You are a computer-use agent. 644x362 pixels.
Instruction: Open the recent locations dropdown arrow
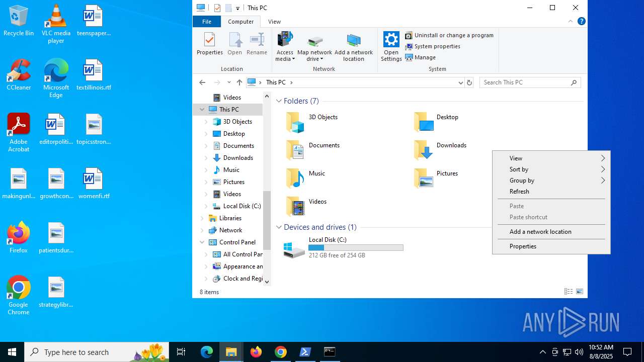pos(229,82)
